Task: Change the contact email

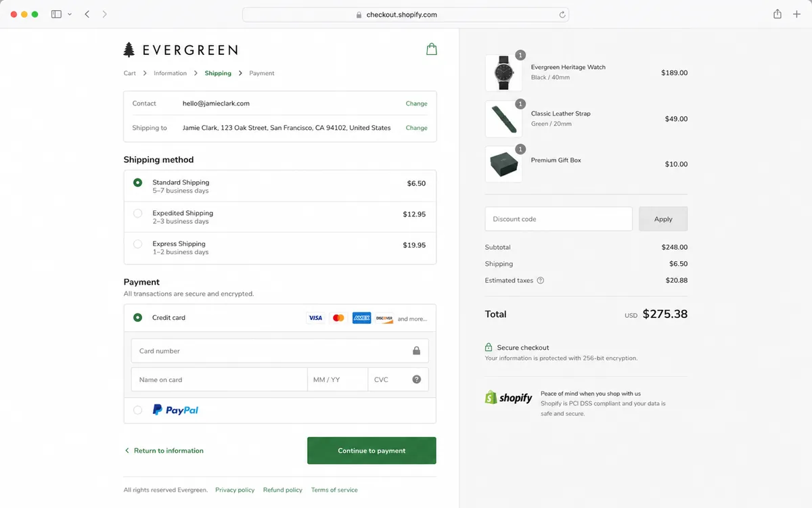Action: [416, 103]
